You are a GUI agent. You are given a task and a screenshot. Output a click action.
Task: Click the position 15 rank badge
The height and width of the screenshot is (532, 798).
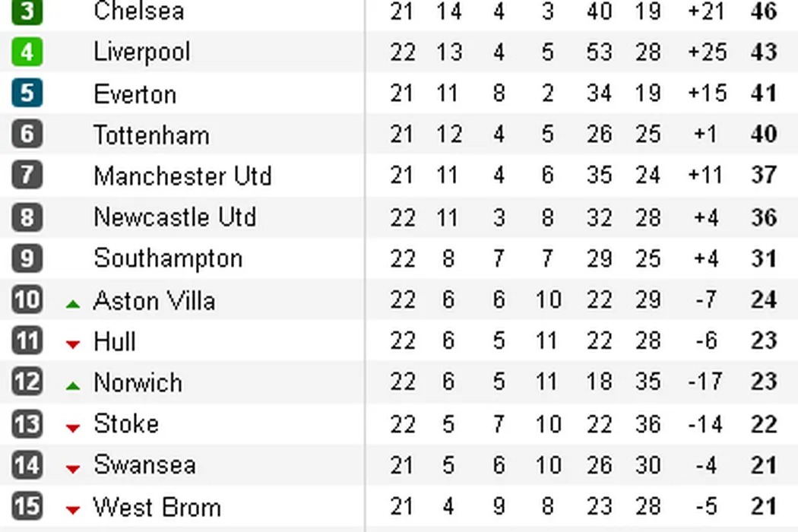pos(27,505)
